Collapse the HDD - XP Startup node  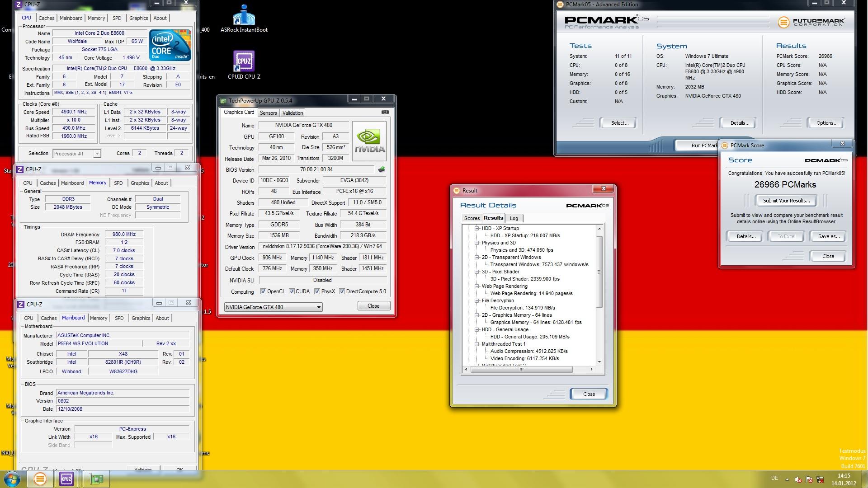tap(476, 229)
